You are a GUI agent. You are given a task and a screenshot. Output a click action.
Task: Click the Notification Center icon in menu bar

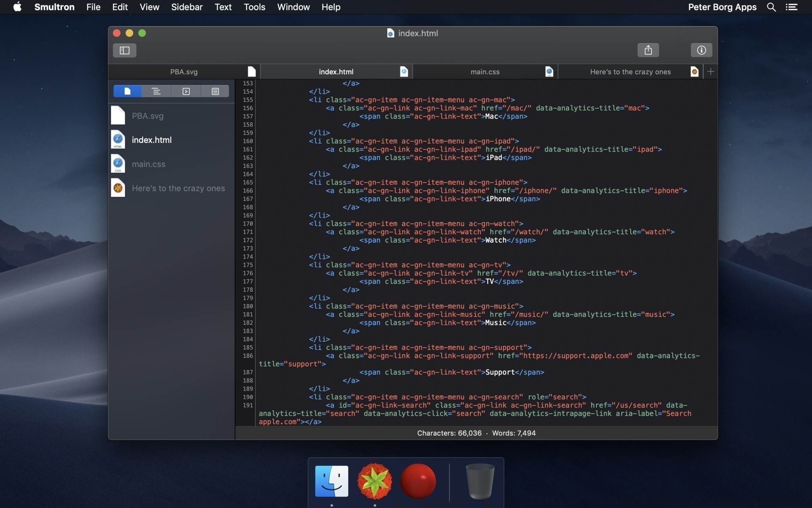click(x=791, y=7)
